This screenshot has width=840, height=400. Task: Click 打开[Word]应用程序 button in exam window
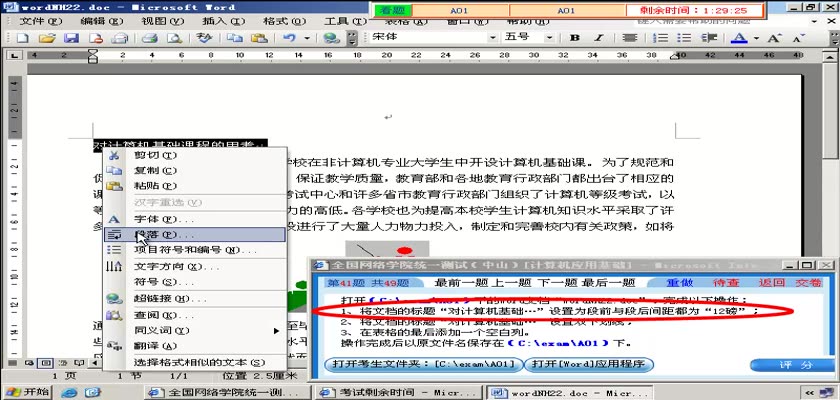[x=589, y=365]
